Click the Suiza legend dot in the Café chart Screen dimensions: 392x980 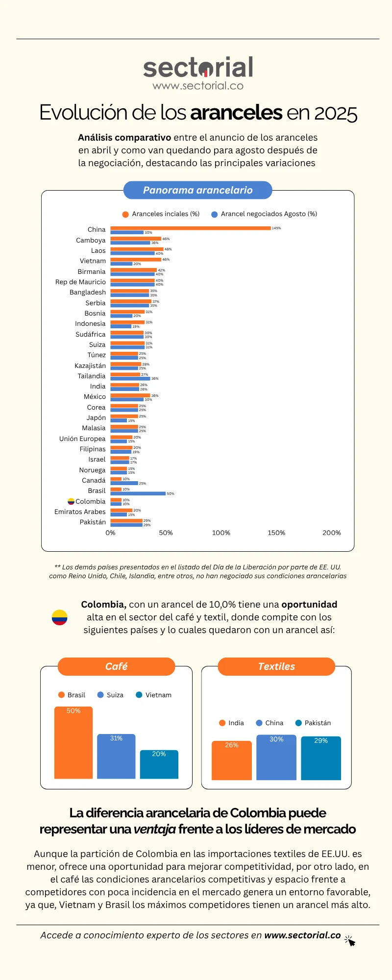pyautogui.click(x=100, y=695)
